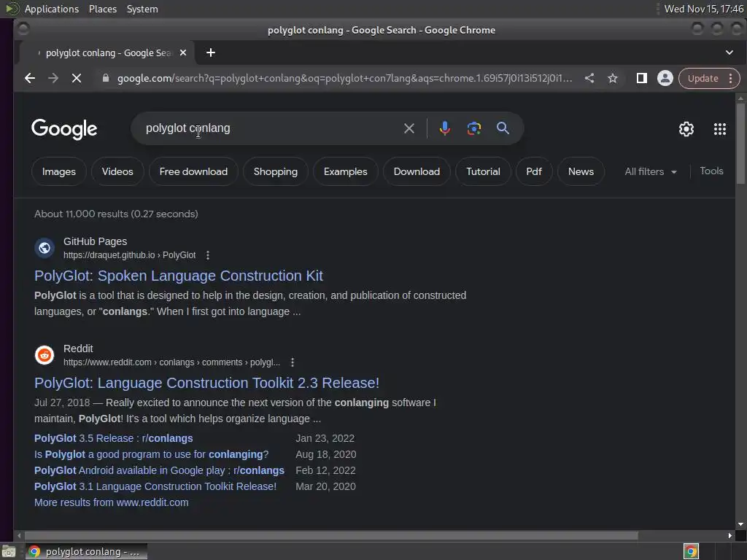This screenshot has width=747, height=560.
Task: Open Google quick settings gear
Action: click(x=686, y=129)
